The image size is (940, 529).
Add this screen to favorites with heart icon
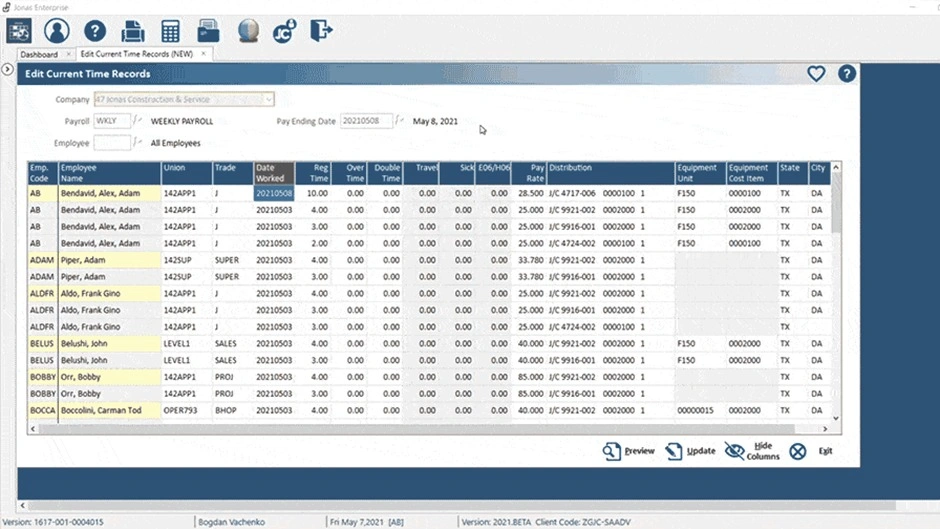pos(816,74)
